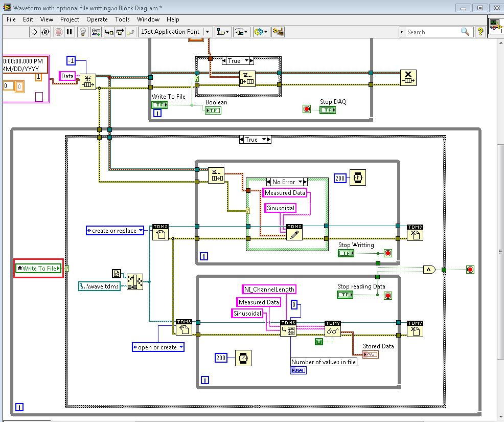This screenshot has width=504, height=422.
Task: Toggle Highlight Execution light bulb
Action: (83, 32)
